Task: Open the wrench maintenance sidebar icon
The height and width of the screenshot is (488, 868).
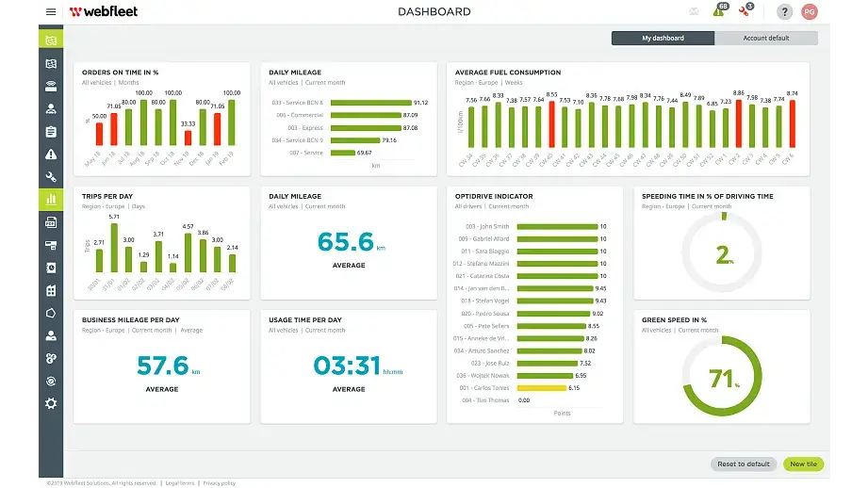Action: point(51,176)
